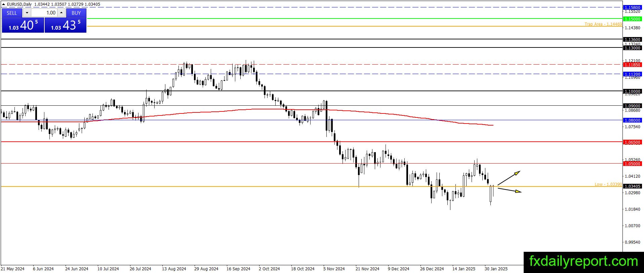Screen dimensions: 644x273
Task: Select the Low - 1.03390 label
Action: [608, 184]
